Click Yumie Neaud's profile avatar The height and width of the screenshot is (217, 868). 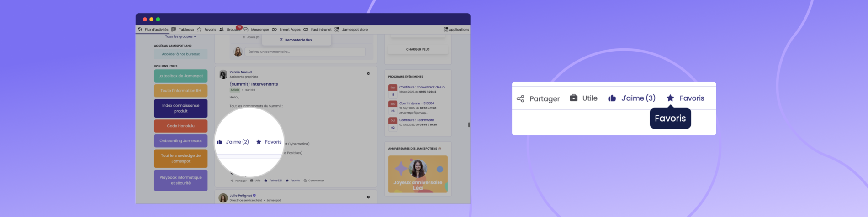[223, 74]
